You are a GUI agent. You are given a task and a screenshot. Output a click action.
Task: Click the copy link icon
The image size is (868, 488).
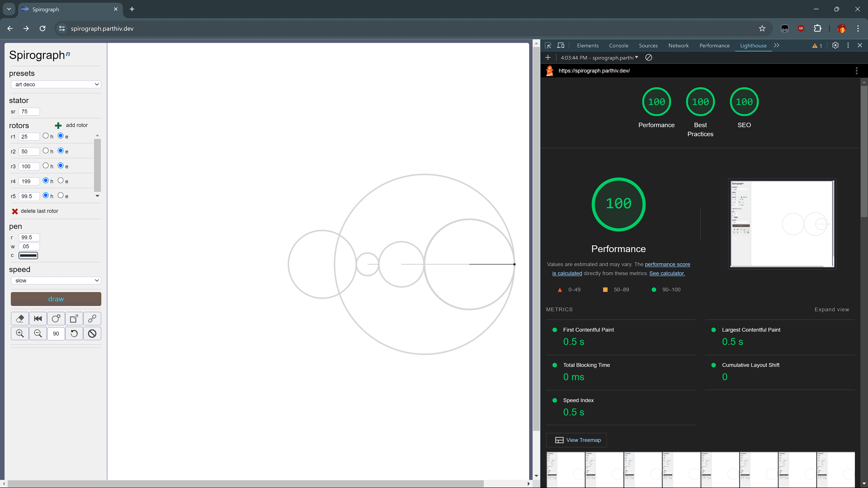(x=92, y=318)
